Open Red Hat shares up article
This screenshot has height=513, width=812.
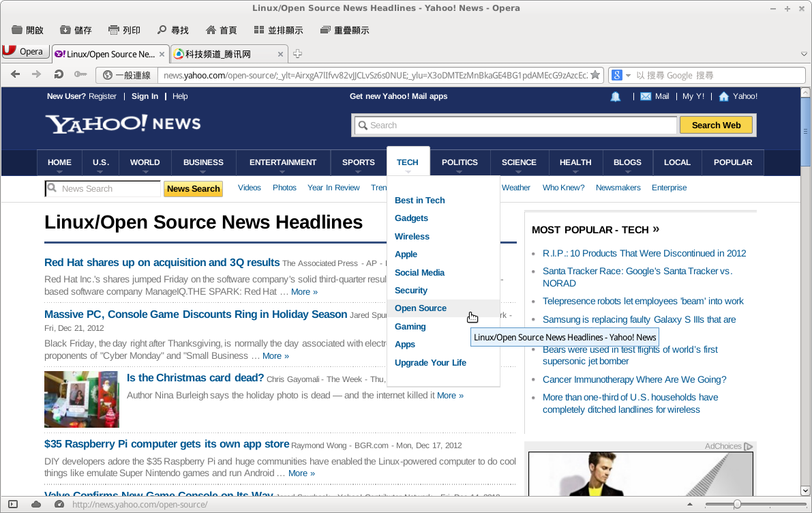[162, 263]
